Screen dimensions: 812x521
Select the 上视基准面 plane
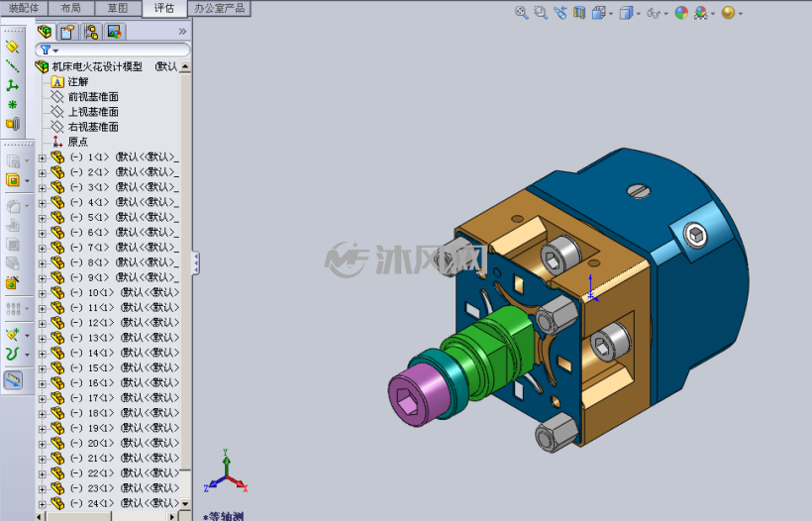(93, 112)
